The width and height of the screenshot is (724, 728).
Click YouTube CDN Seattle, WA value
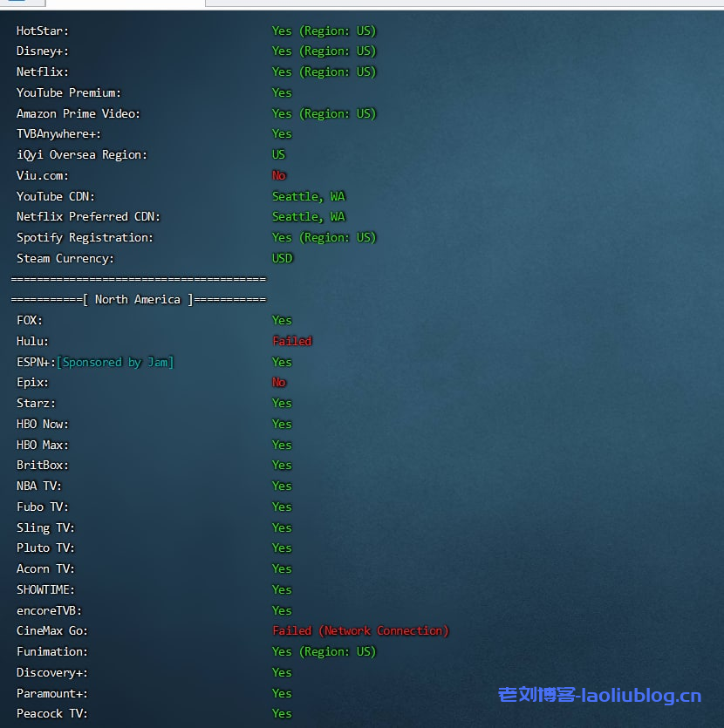click(x=309, y=196)
